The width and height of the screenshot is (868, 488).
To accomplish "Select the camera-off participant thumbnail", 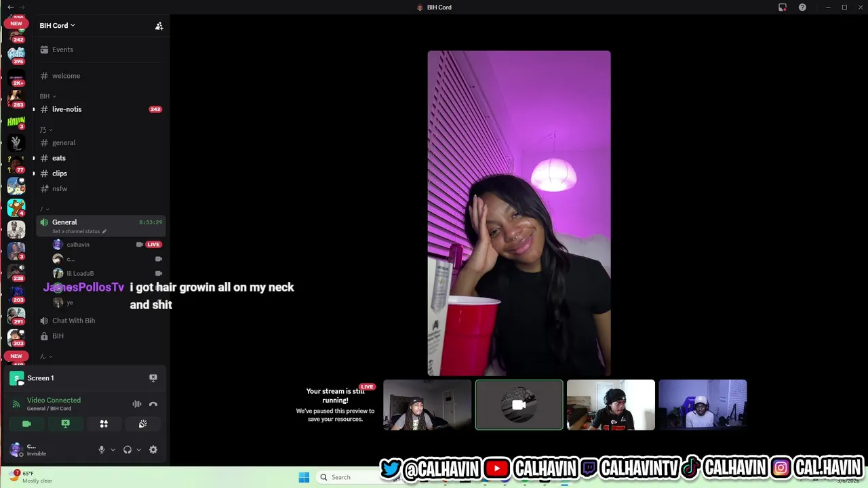I will pos(519,405).
